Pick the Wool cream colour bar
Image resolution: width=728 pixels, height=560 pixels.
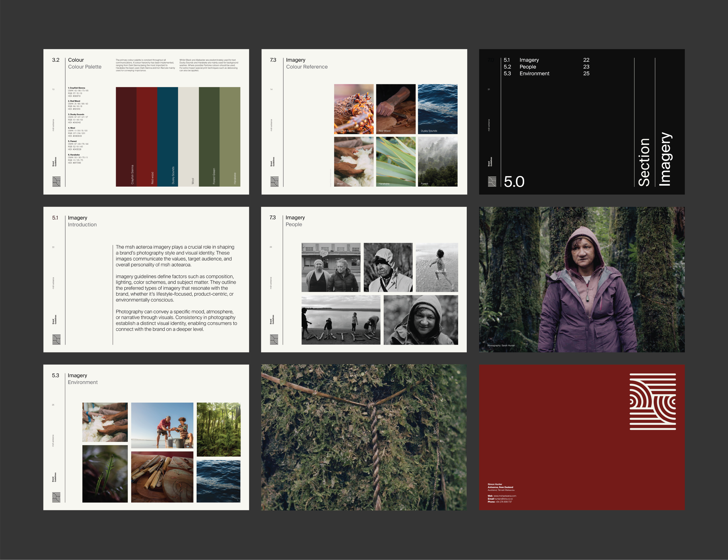188,137
